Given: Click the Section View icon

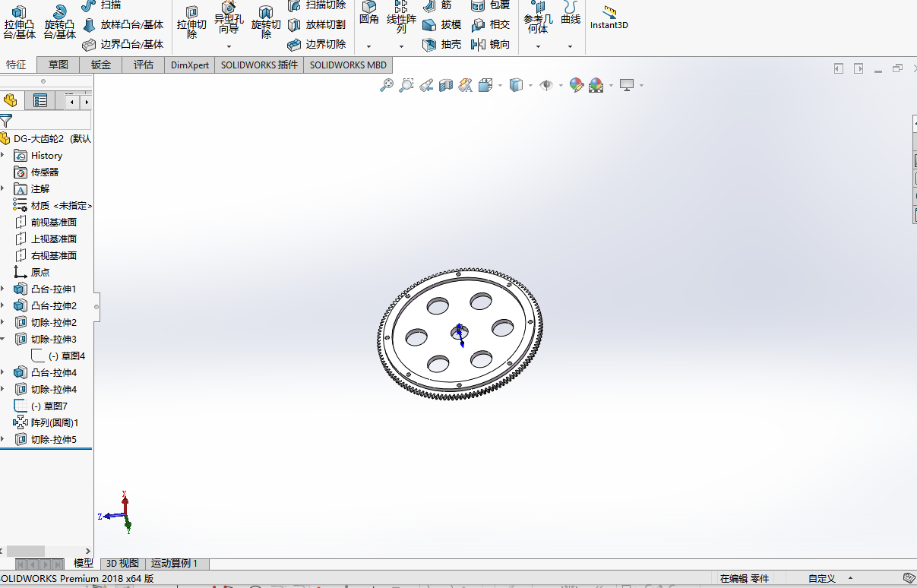Looking at the screenshot, I should pyautogui.click(x=446, y=85).
